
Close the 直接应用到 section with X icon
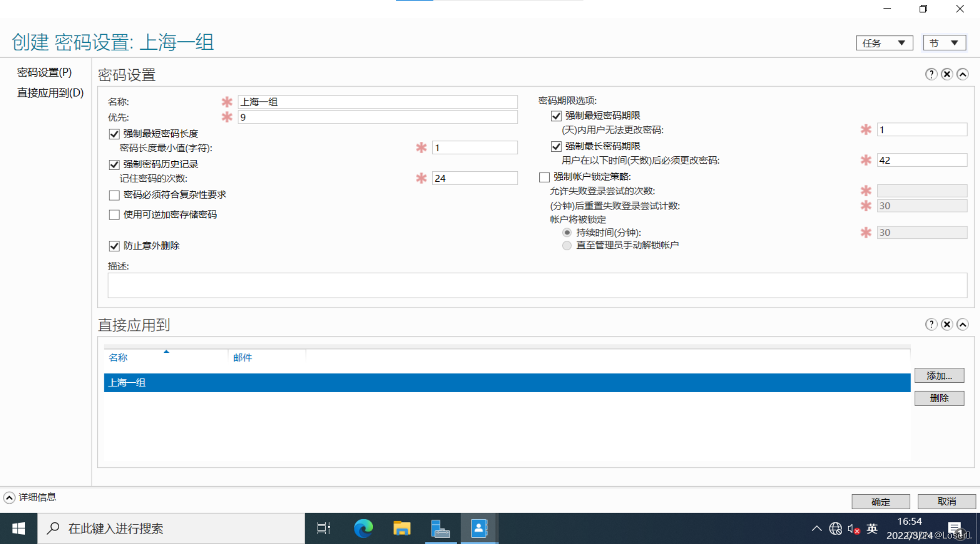pyautogui.click(x=947, y=325)
